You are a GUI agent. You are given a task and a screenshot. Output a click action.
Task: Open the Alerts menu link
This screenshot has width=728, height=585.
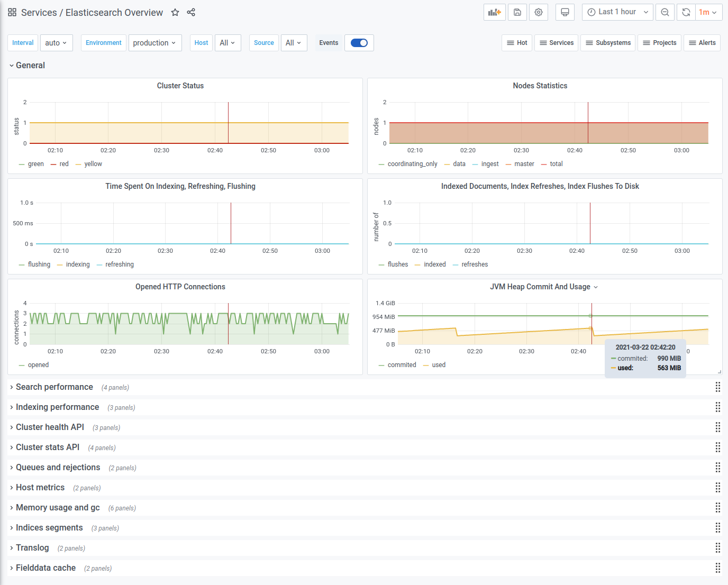tap(702, 43)
